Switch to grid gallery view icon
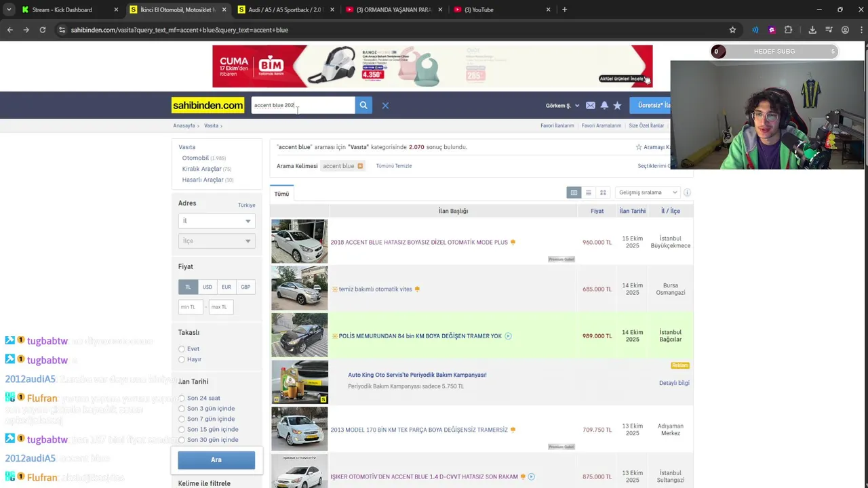 coord(603,192)
